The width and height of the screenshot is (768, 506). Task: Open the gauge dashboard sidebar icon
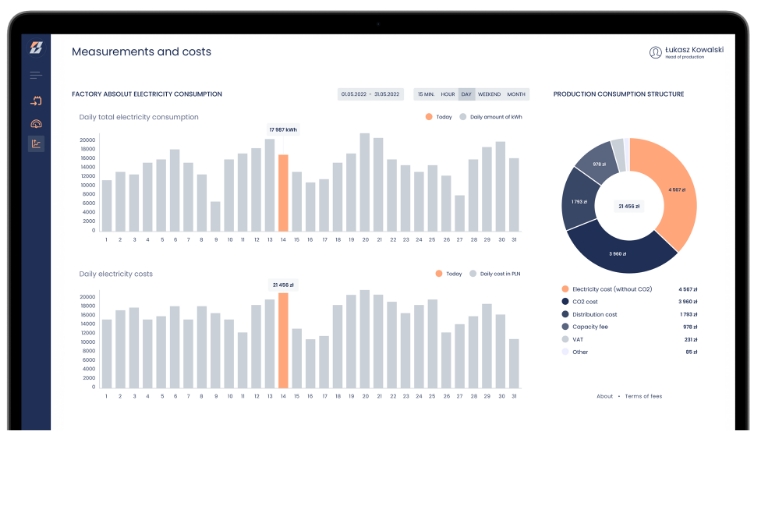coord(36,123)
